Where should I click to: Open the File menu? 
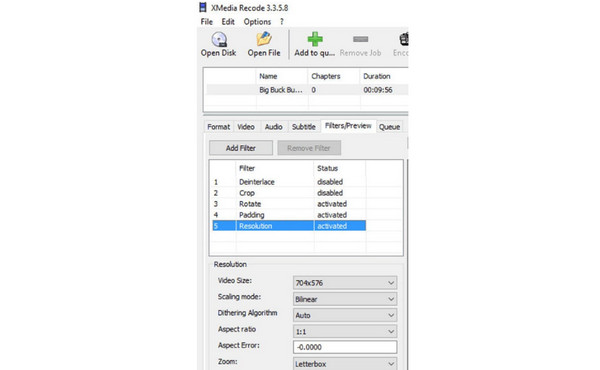[x=207, y=22]
